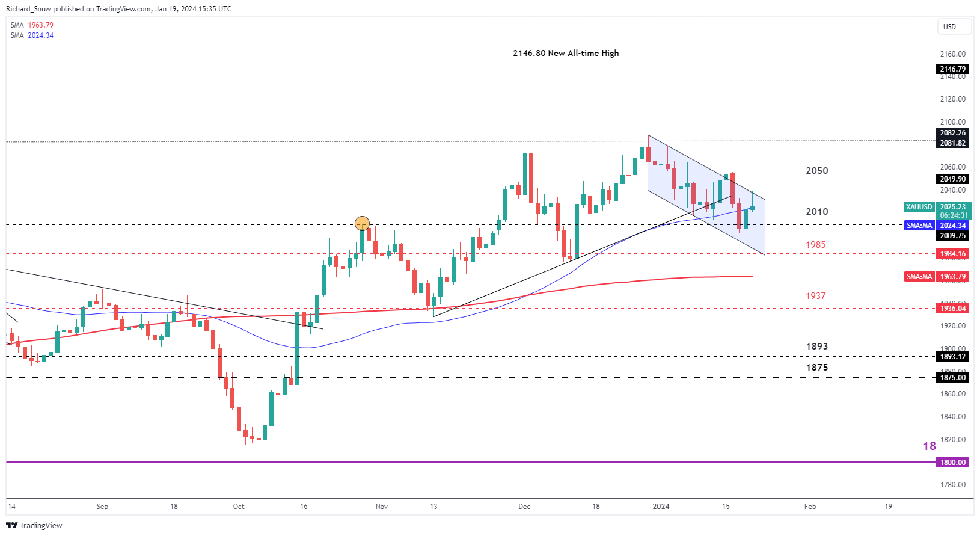Screen dimensions: 980x536
Task: Select the XAUUSD symbol price label
Action: click(919, 206)
